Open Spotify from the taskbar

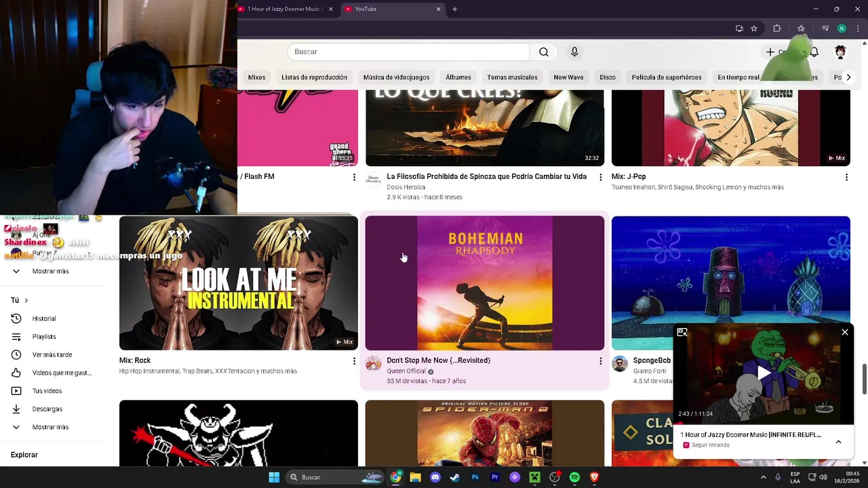click(574, 477)
